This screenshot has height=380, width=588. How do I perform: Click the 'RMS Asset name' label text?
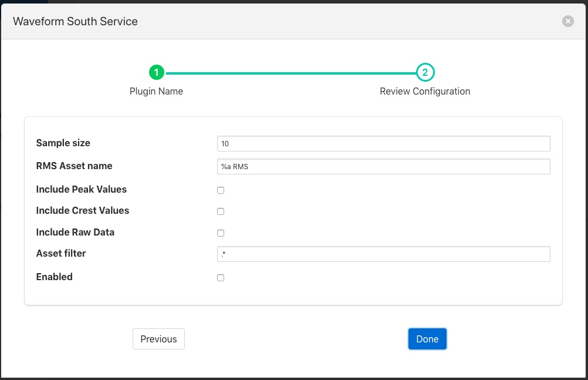(x=74, y=166)
